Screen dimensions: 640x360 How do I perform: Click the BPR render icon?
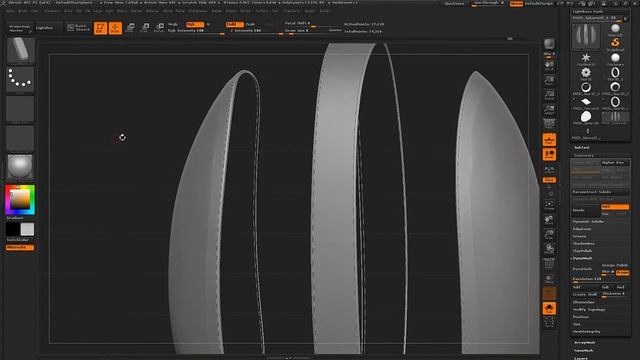(x=549, y=44)
